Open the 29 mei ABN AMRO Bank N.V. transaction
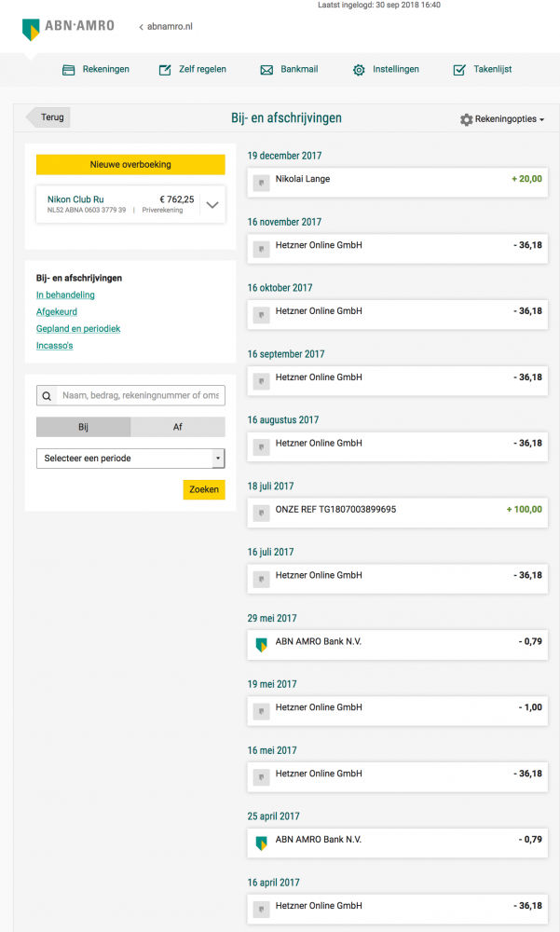This screenshot has height=932, width=560. coord(398,645)
